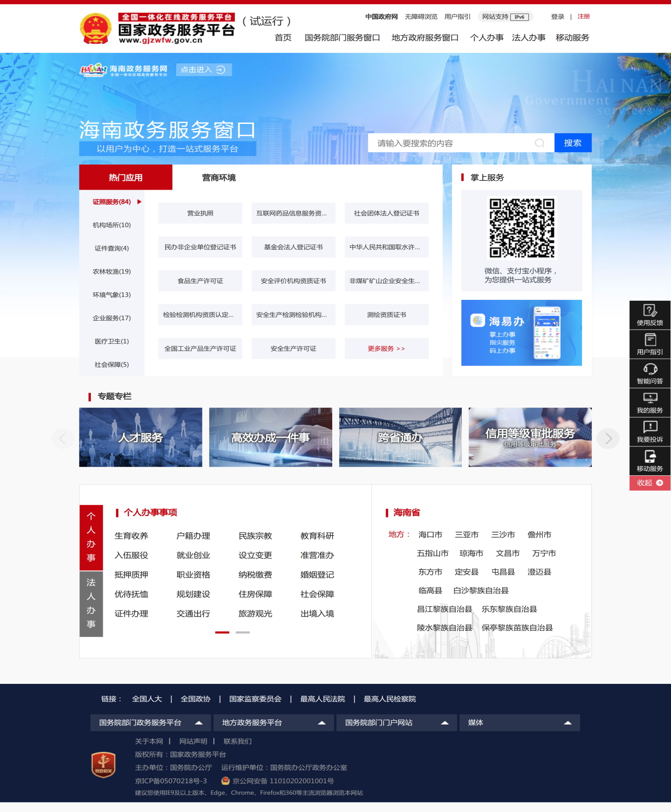The height and width of the screenshot is (812, 671).
Task: Select the 农林牧渔(19) category
Action: [112, 271]
